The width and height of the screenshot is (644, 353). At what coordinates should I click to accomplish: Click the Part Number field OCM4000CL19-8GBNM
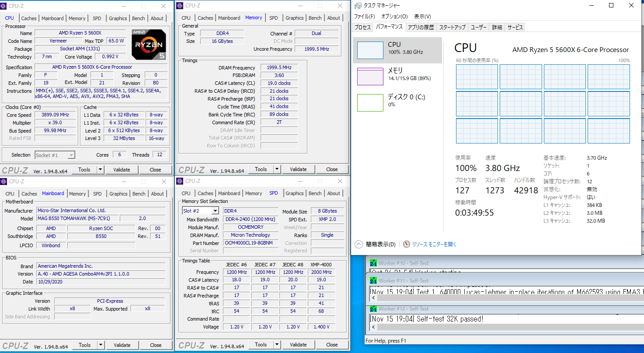251,243
